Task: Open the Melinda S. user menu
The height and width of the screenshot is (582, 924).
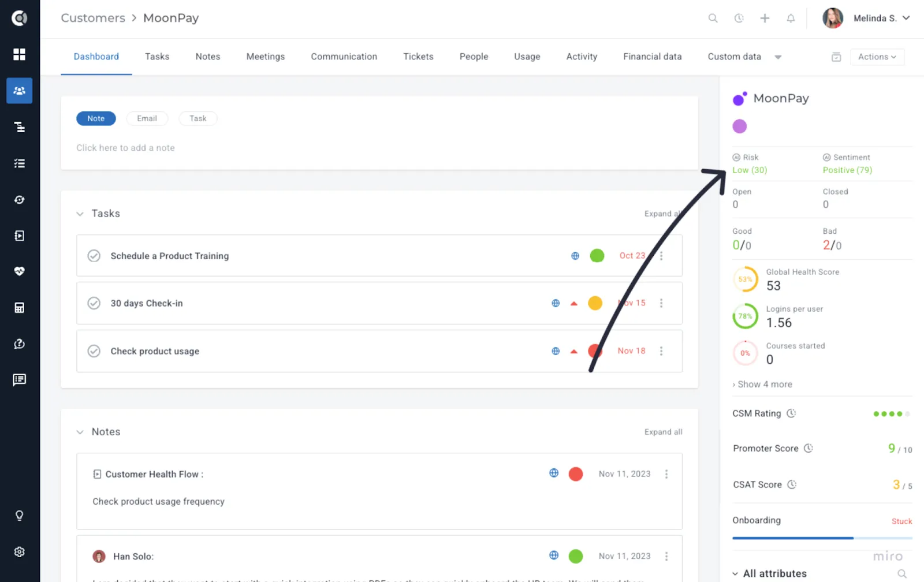Action: (x=866, y=18)
